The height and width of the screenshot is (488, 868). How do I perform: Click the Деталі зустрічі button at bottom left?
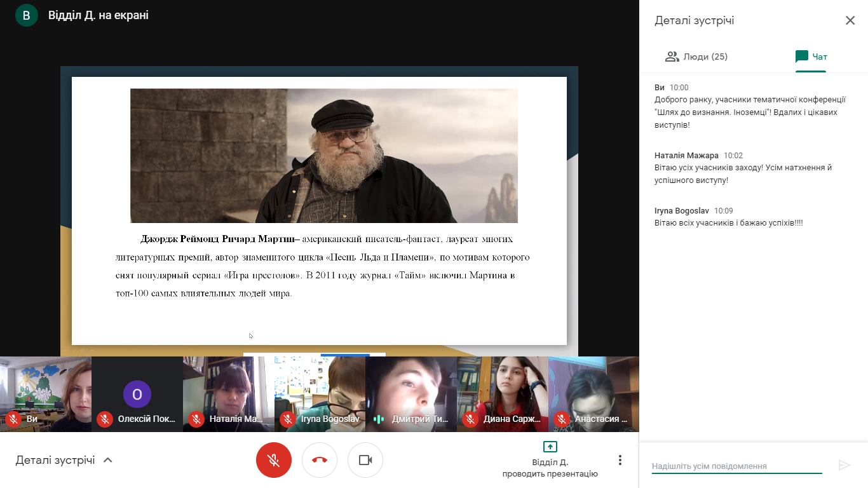pyautogui.click(x=55, y=460)
